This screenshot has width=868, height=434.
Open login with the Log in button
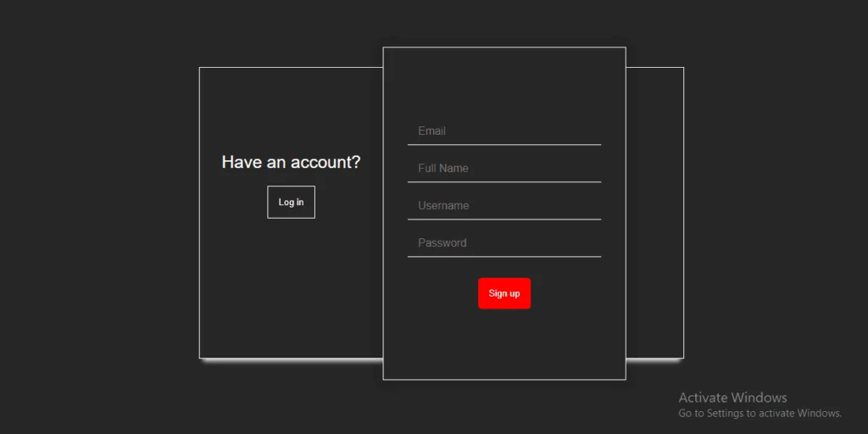pos(292,202)
